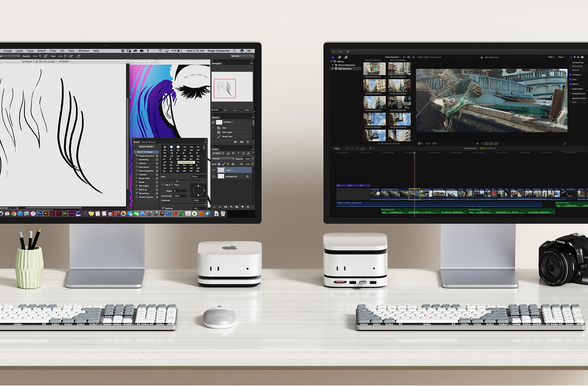Click the Add Layer Mask icon
Screen dimensions: 588x386
point(225,206)
